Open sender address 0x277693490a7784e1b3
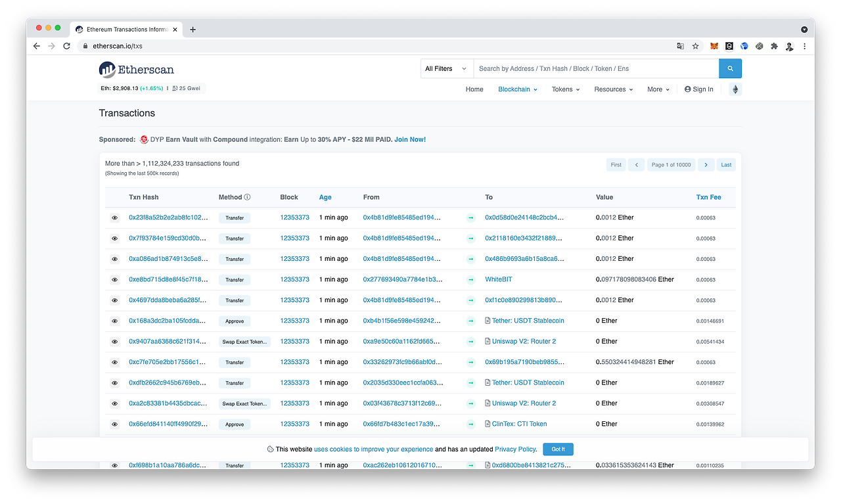The image size is (841, 504). [x=402, y=279]
